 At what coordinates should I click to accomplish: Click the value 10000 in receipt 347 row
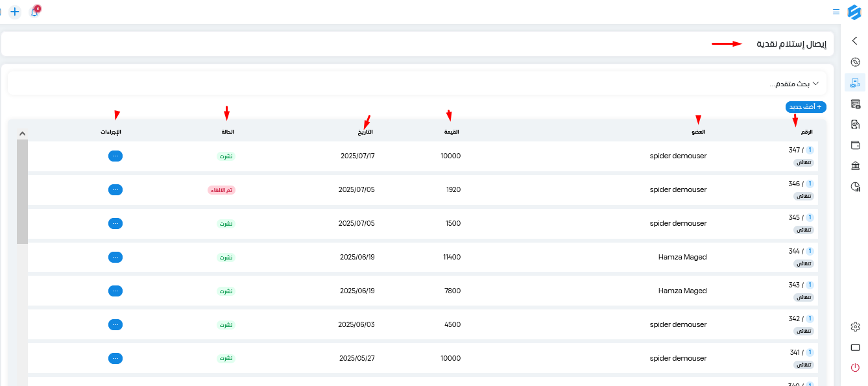pos(450,156)
